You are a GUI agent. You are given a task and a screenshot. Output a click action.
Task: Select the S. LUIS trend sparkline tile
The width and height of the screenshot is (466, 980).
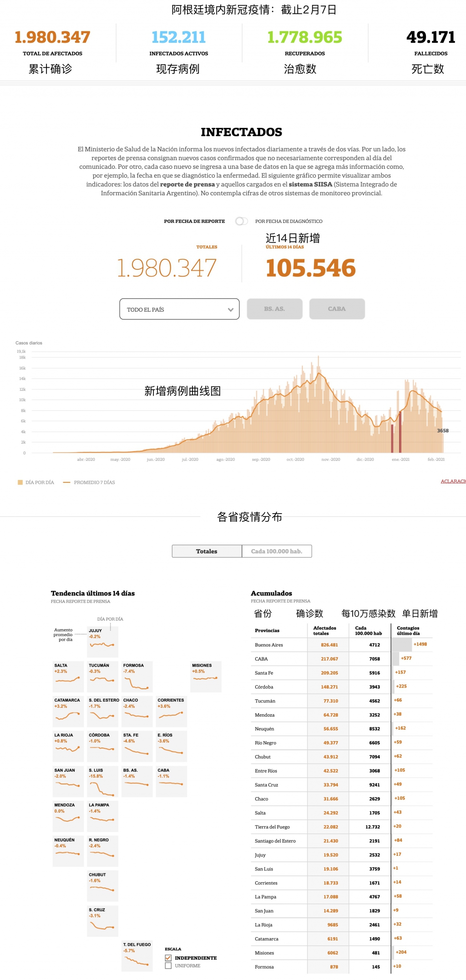tap(102, 781)
